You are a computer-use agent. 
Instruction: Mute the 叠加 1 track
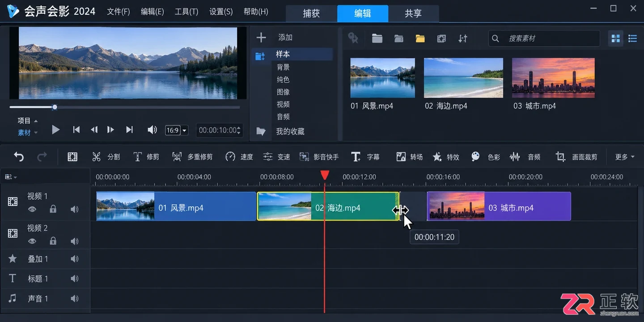click(74, 259)
